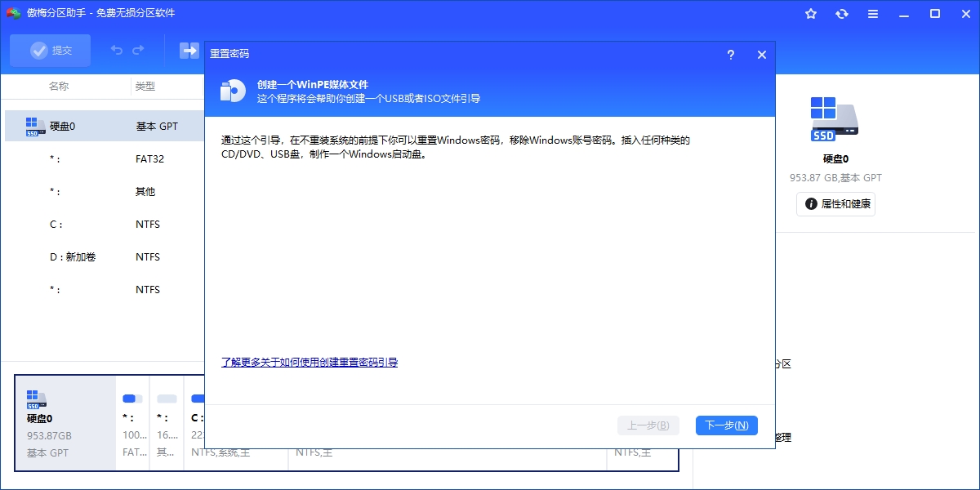Click the 属性和健康 button
Screen dimensions: 980x490
(835, 204)
